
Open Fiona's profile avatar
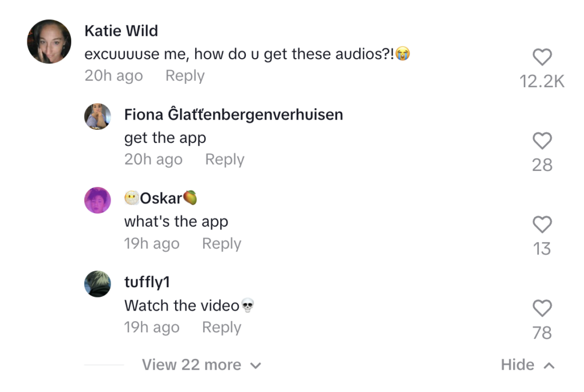pyautogui.click(x=98, y=116)
